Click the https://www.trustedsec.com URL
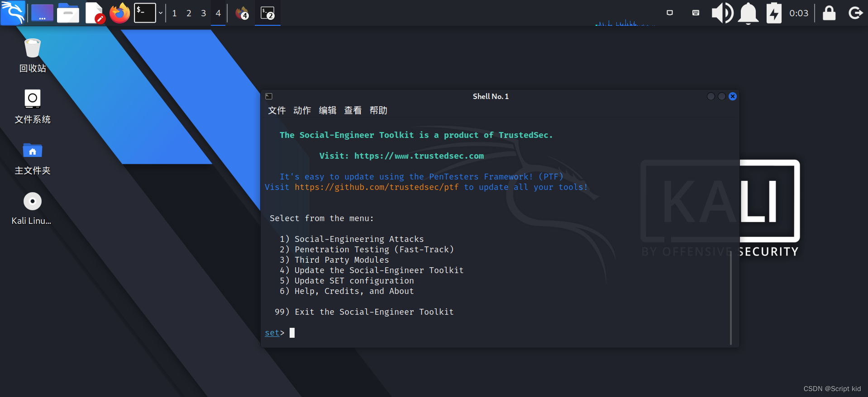This screenshot has width=868, height=397. point(419,156)
